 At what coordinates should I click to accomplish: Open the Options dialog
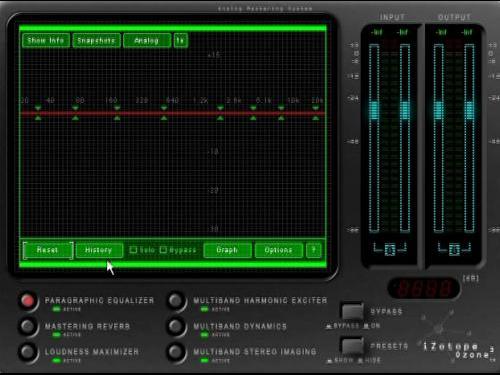click(279, 250)
